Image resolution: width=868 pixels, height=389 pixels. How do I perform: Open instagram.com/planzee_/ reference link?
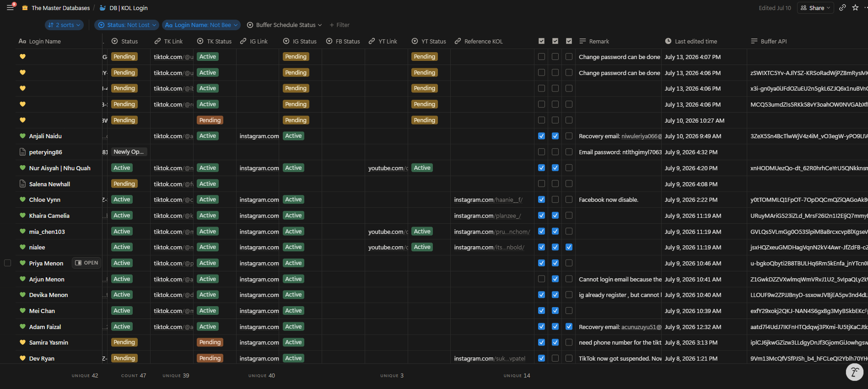pyautogui.click(x=487, y=216)
